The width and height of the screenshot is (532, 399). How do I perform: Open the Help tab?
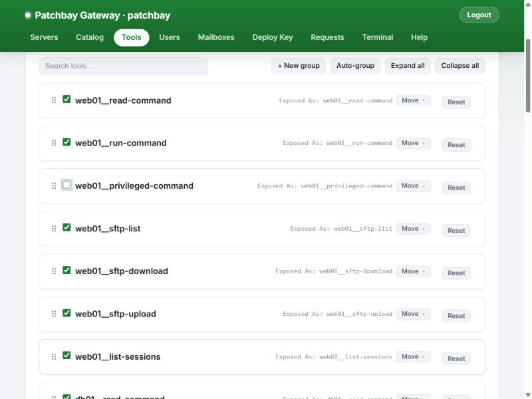click(419, 37)
